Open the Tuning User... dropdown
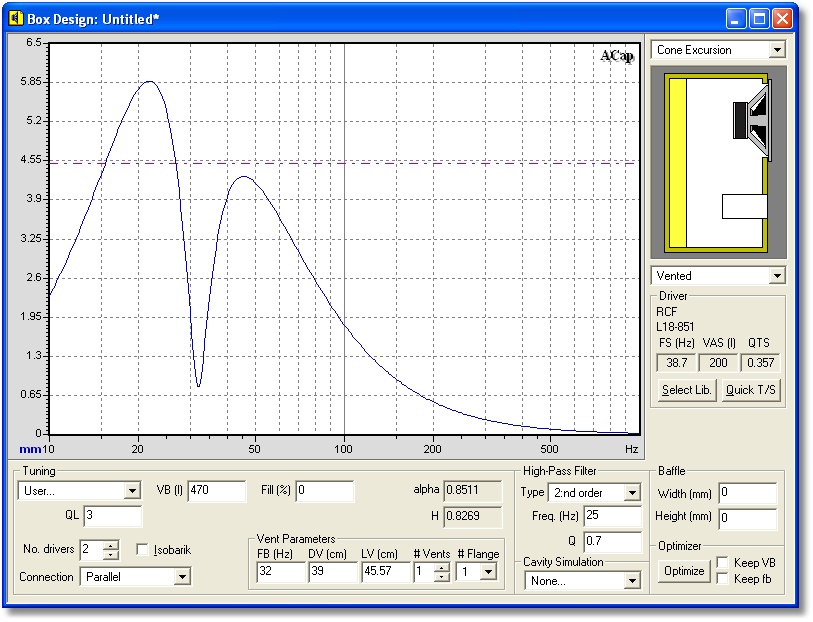 pos(132,490)
